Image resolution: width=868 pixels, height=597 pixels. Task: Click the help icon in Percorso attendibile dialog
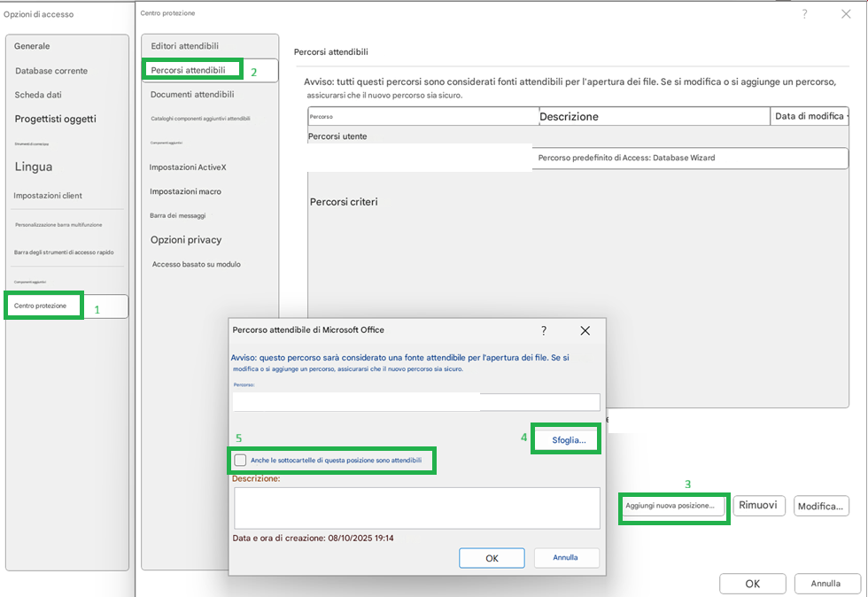pos(544,330)
